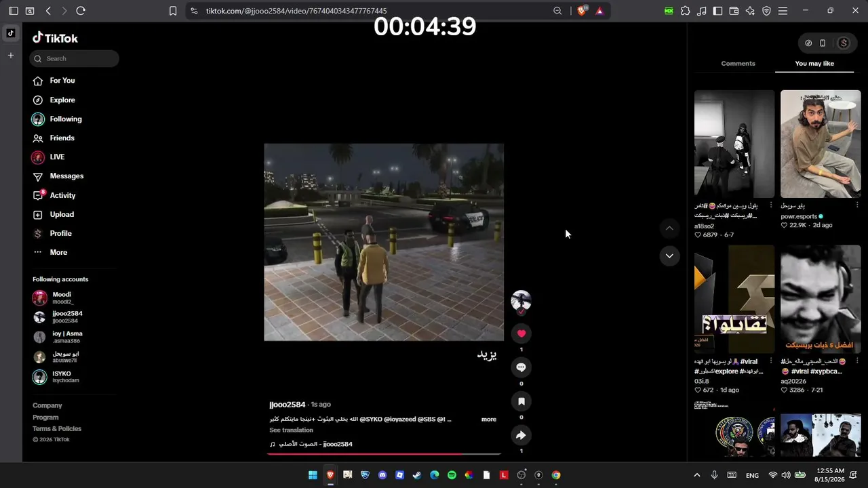
Task: Open the creator's avatar beside the video
Action: tap(521, 300)
